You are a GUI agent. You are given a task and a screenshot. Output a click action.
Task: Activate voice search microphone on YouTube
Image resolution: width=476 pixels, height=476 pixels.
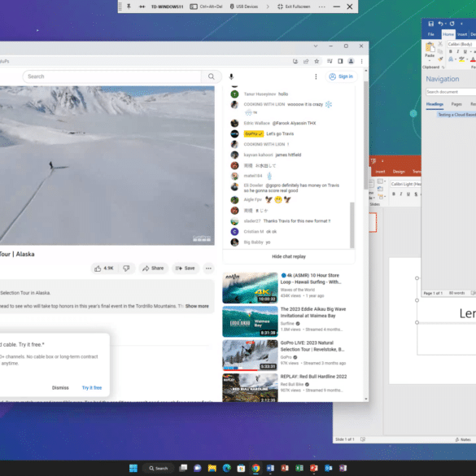pyautogui.click(x=231, y=76)
